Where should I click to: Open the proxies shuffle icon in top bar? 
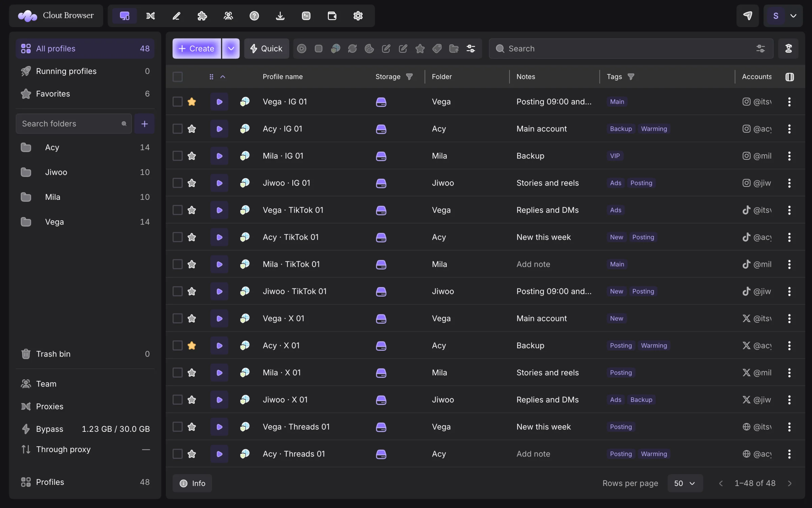click(x=151, y=16)
